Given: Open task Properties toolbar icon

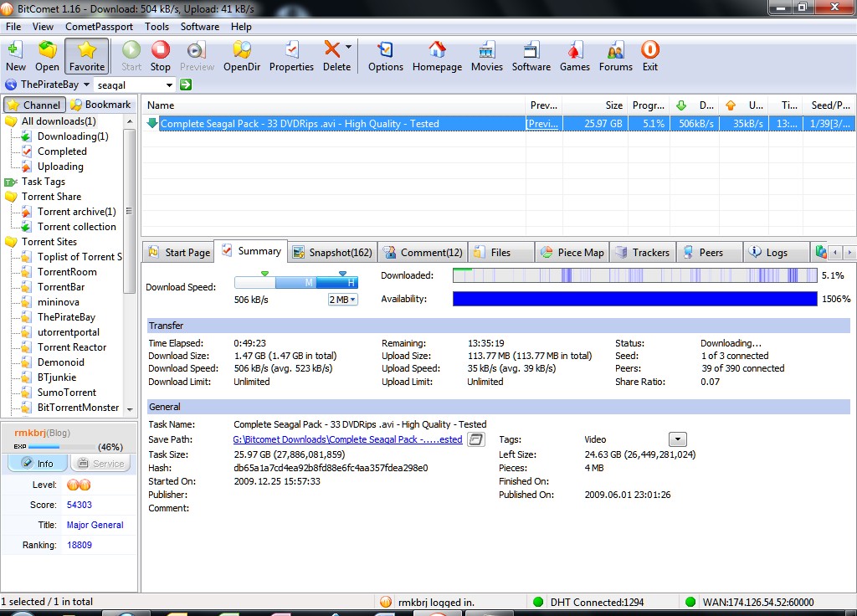Looking at the screenshot, I should (291, 56).
